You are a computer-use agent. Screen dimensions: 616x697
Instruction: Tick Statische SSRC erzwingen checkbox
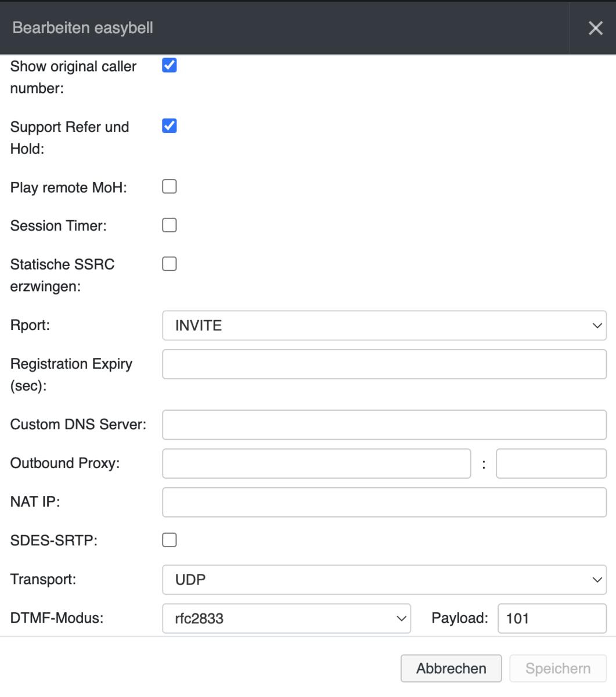tap(169, 264)
